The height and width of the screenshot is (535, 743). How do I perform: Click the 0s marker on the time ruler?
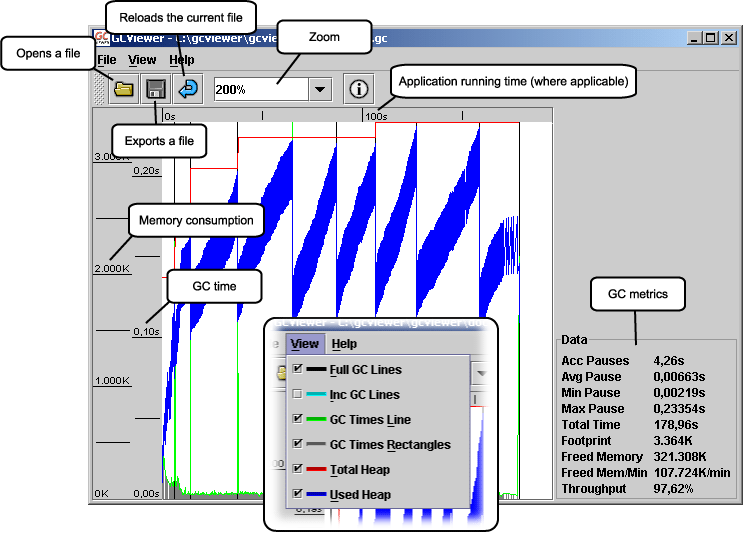[170, 116]
